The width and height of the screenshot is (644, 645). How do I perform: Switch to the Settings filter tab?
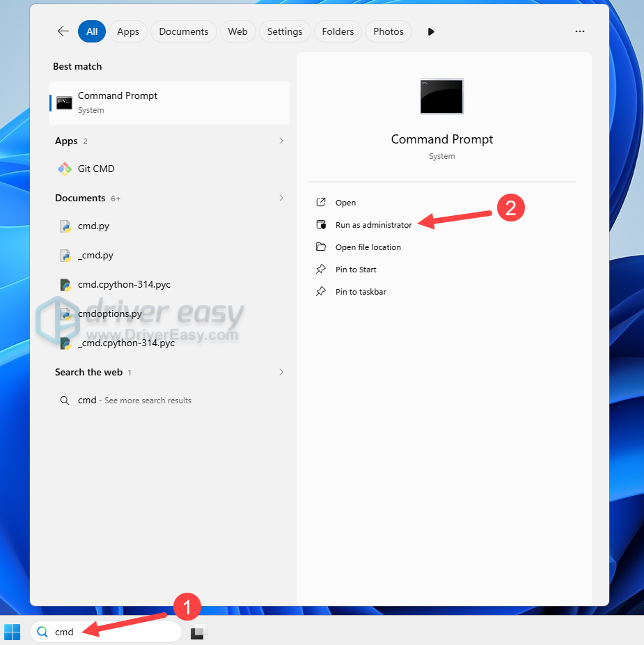click(285, 31)
